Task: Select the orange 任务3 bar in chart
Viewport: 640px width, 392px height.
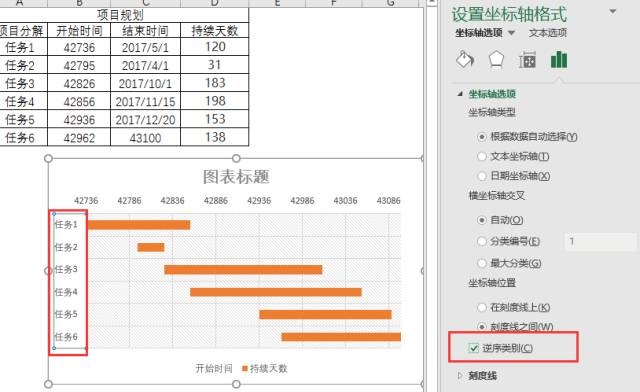Action: click(x=243, y=270)
